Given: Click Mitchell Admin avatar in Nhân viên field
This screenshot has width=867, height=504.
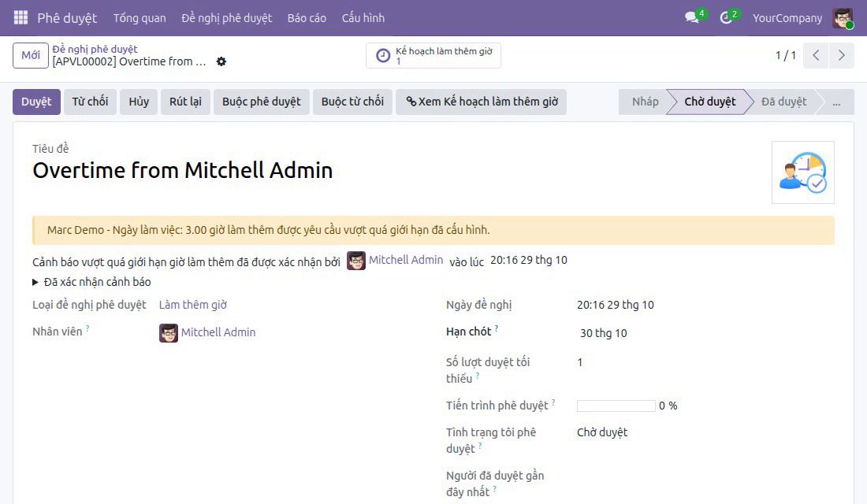Looking at the screenshot, I should (169, 332).
